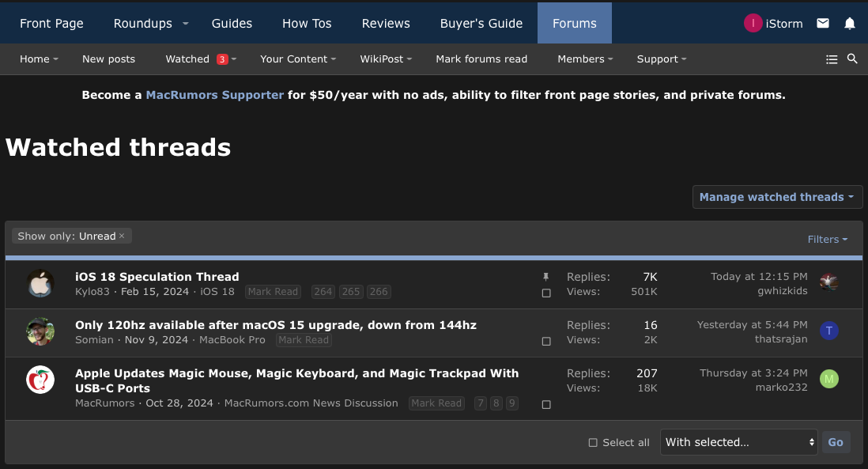Open the How Tos tab
The image size is (868, 469).
(x=307, y=23)
